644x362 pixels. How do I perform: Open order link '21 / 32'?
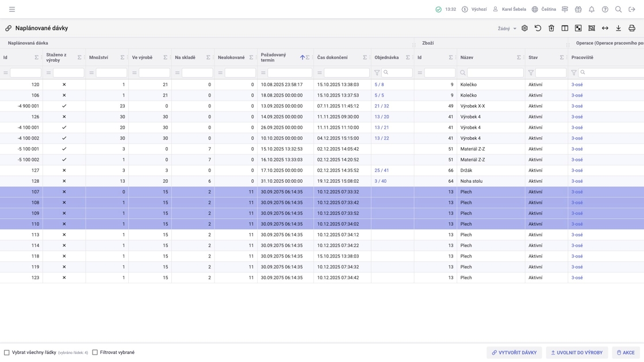point(381,106)
